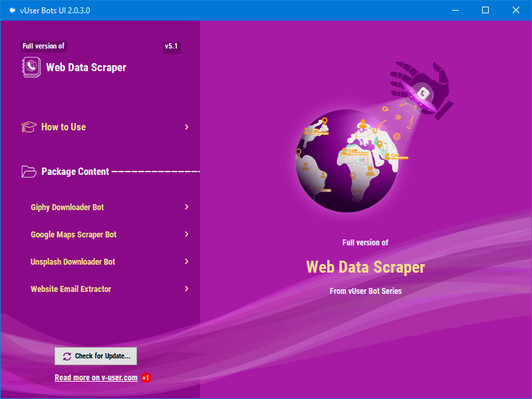Click the vUser app icon in title bar
The height and width of the screenshot is (399, 532).
coord(12,10)
